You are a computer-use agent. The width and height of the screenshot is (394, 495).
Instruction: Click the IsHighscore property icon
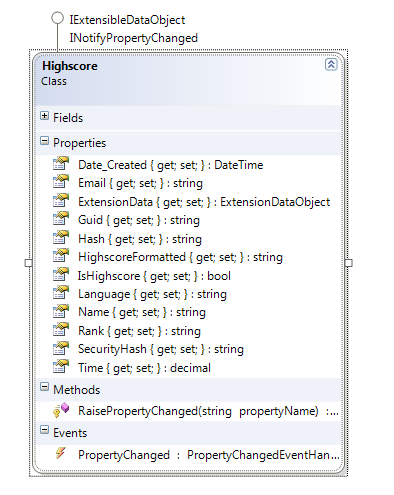[x=61, y=274]
